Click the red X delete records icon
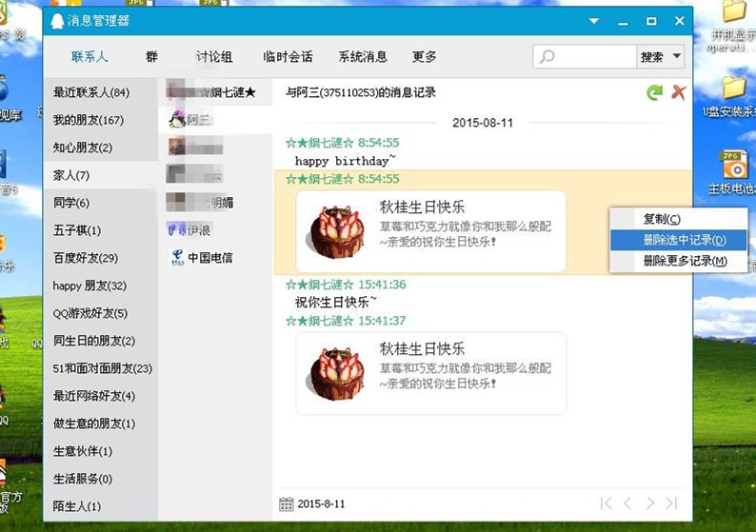Screen dimensions: 756x532 pos(679,92)
